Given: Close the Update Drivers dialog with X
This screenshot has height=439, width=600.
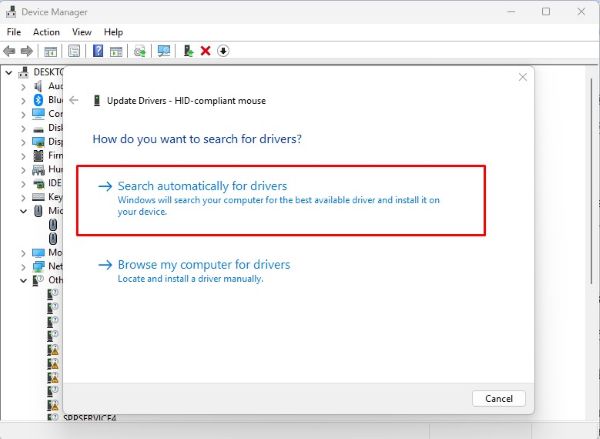Looking at the screenshot, I should (523, 77).
